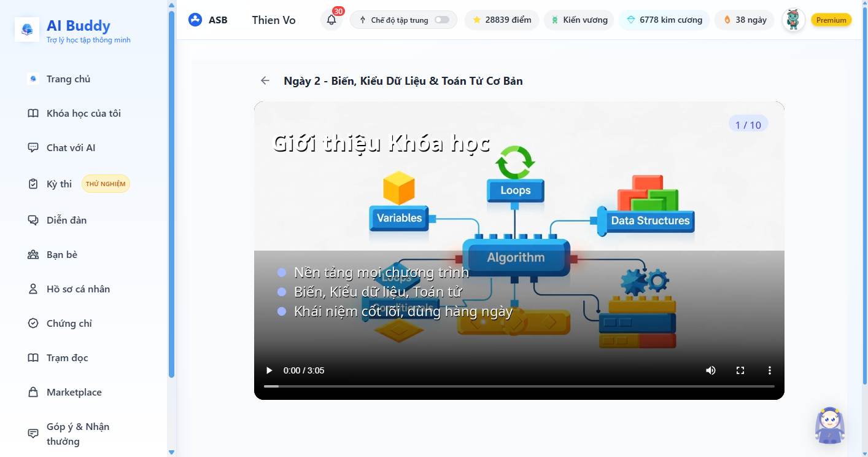Click the flame icon for 38 ngày streak

click(727, 20)
